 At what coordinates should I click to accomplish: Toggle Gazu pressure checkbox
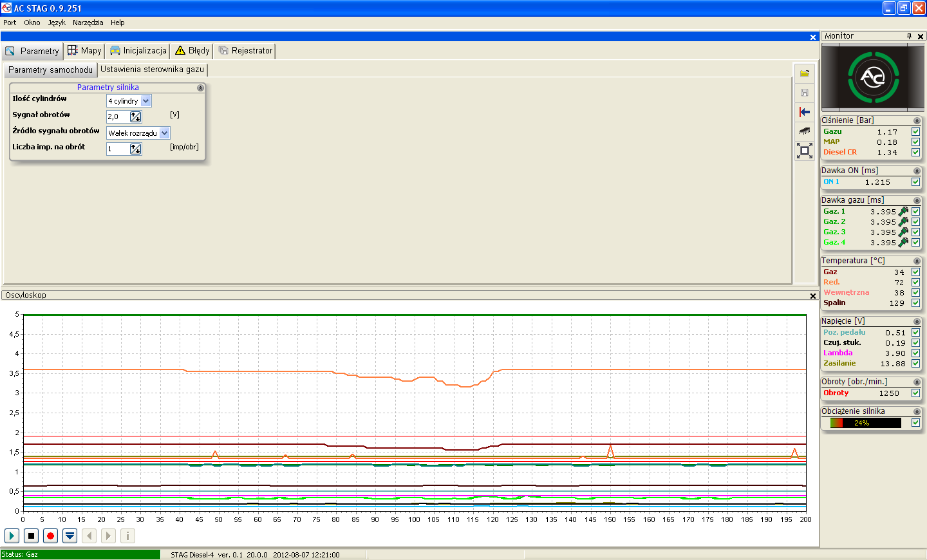click(x=915, y=131)
